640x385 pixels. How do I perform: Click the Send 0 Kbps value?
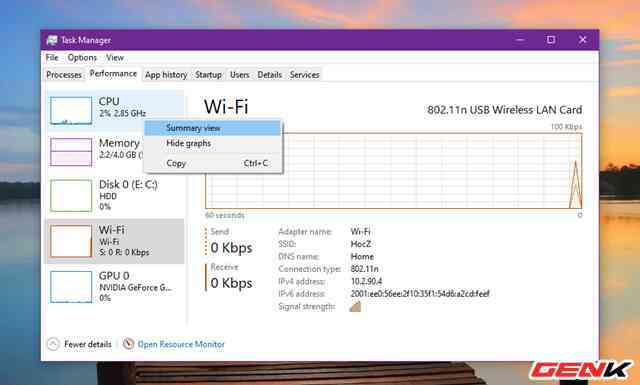pos(231,248)
